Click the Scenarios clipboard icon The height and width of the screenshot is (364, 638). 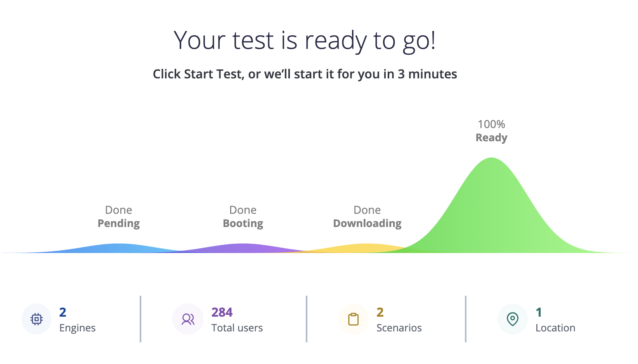[x=353, y=319]
